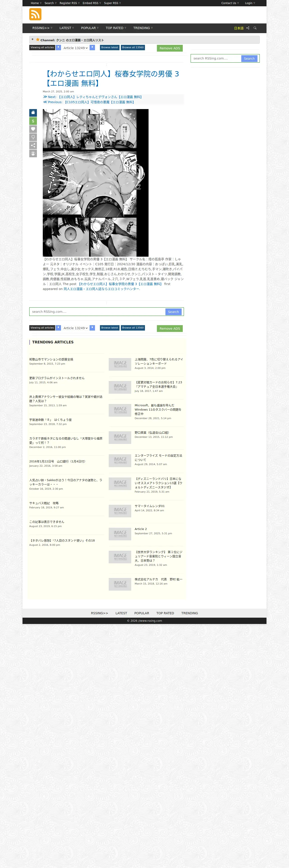Open trending article 更新プログラムがインストールされません

pyautogui.click(x=57, y=378)
